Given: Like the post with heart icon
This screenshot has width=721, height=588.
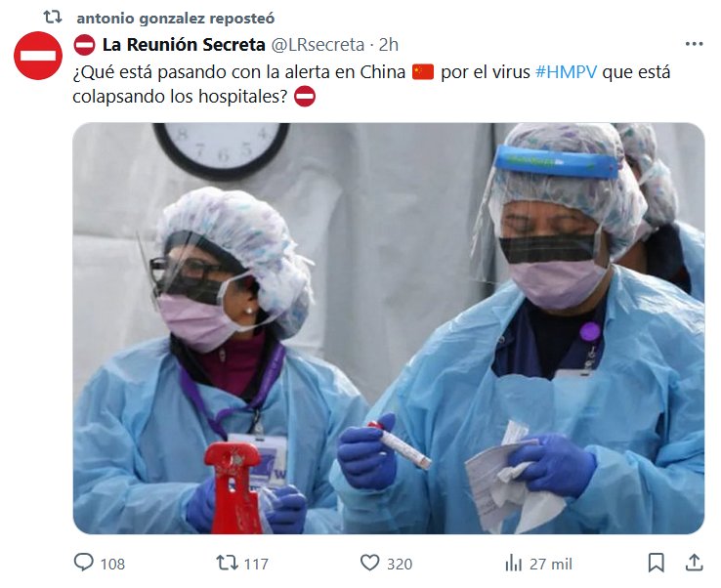Looking at the screenshot, I should tap(369, 563).
